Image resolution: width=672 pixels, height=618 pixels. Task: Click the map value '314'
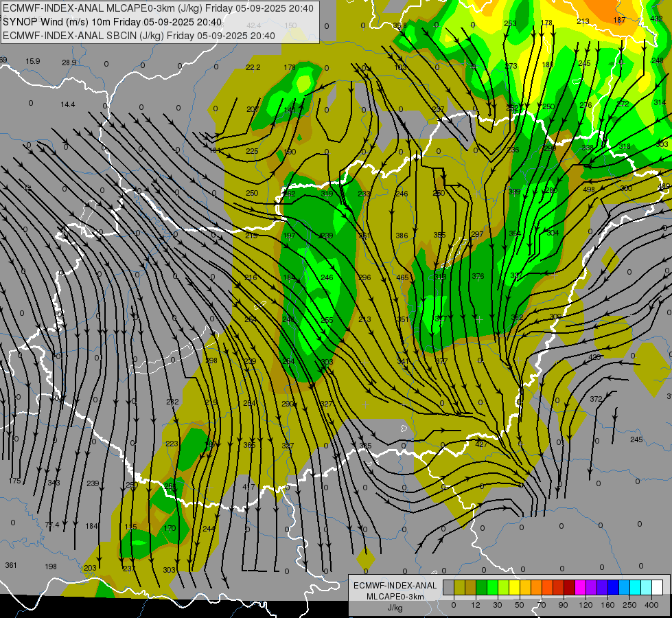(660, 102)
